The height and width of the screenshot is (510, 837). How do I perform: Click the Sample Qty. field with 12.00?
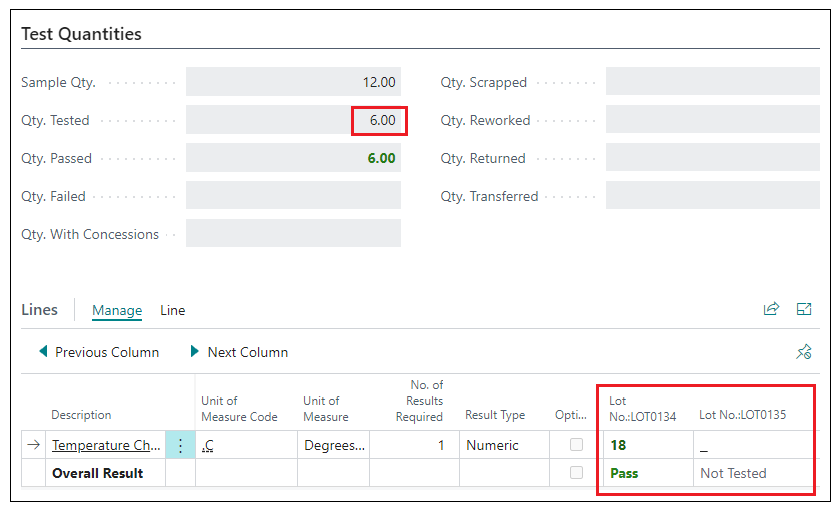[293, 83]
